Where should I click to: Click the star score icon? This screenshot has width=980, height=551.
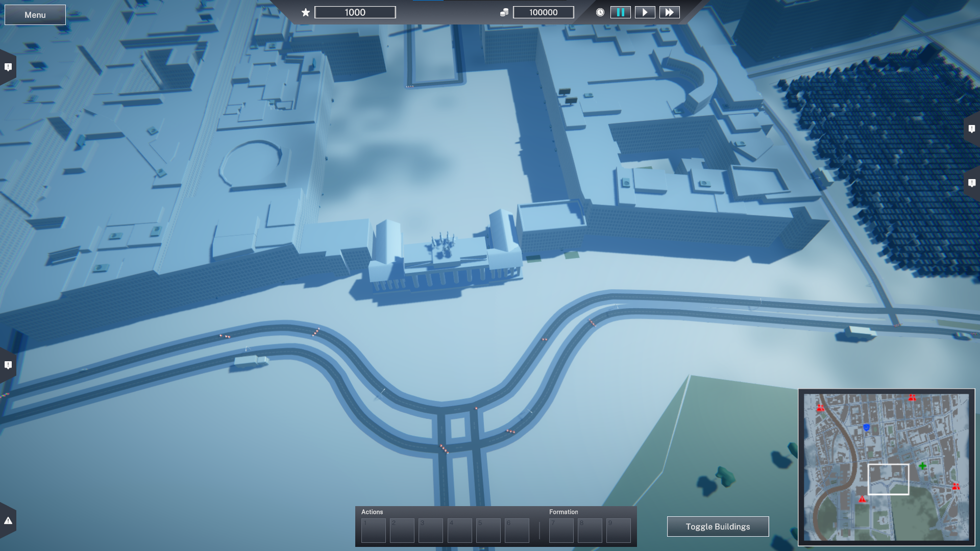tap(305, 12)
